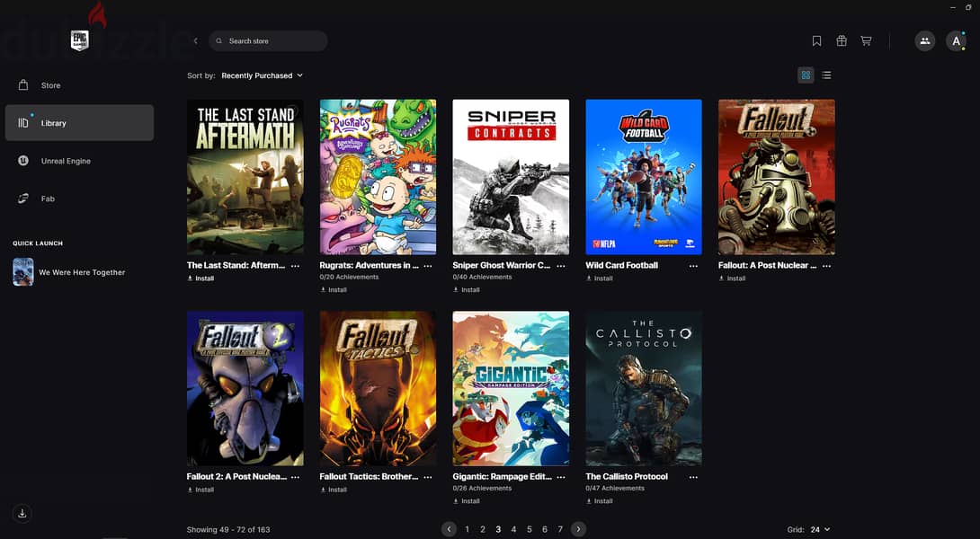Viewport: 980px width, 539px height.
Task: Open the Sort by Recently Purchased dropdown
Action: [262, 75]
